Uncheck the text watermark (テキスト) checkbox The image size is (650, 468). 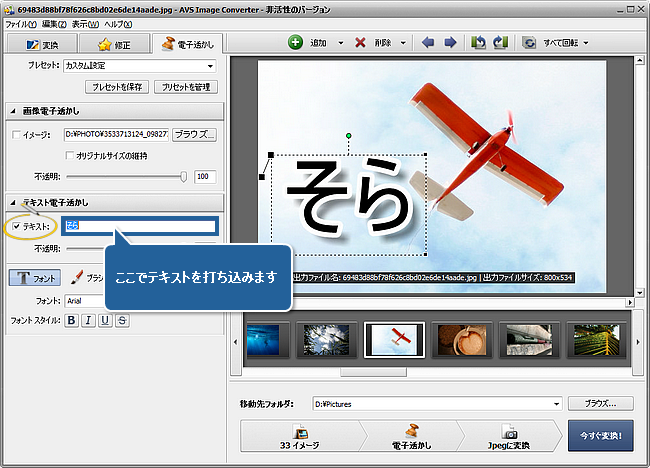pos(17,226)
